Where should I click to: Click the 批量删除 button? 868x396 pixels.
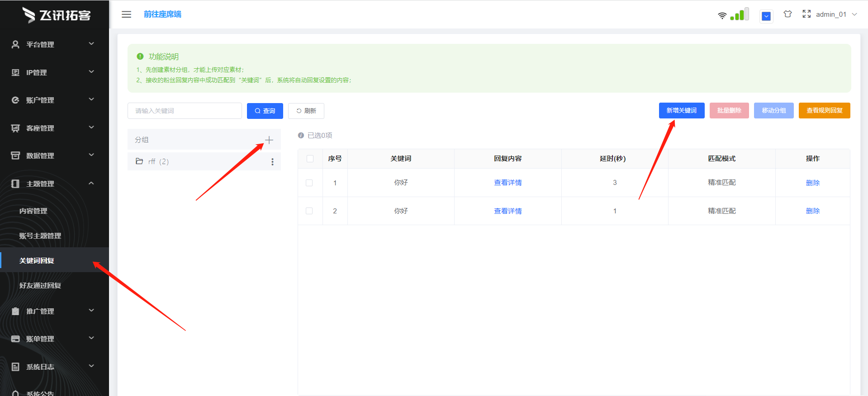[729, 110]
